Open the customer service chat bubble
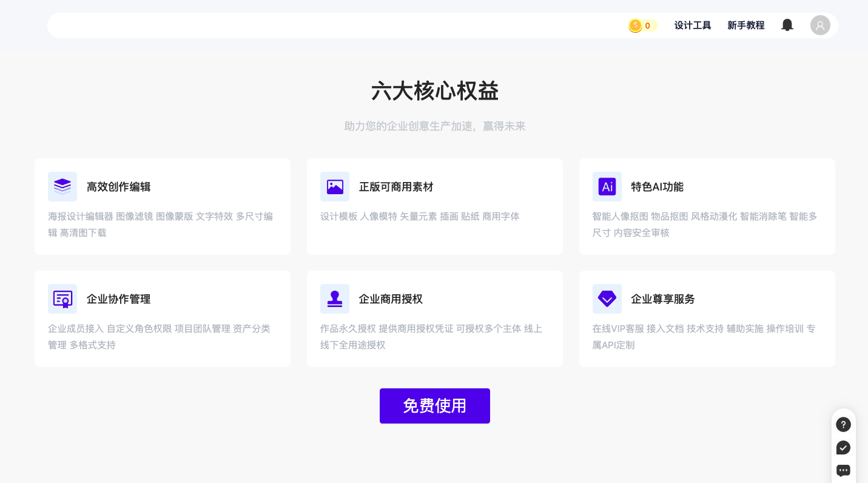Viewport: 868px width, 483px height. (x=843, y=470)
